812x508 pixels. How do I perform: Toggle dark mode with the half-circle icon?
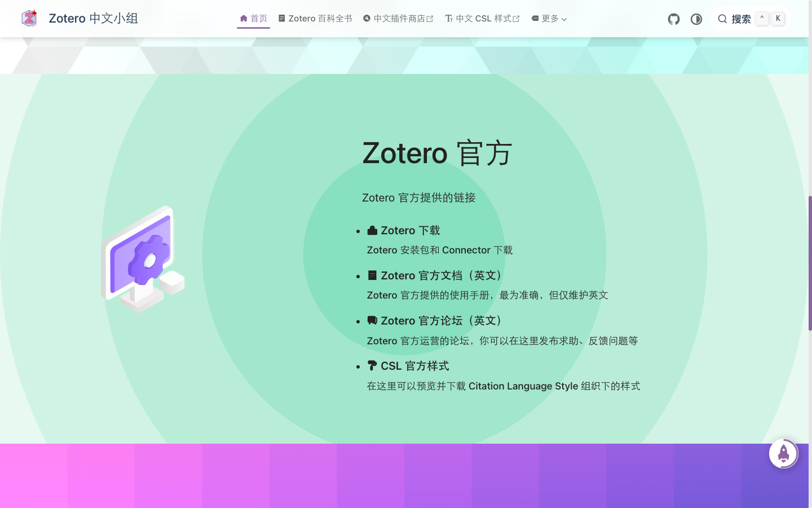(x=696, y=19)
